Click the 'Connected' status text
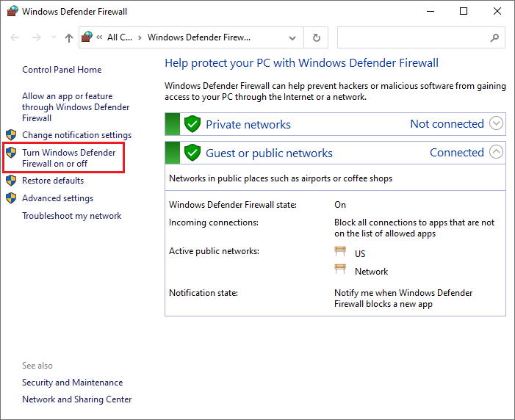The image size is (515, 420). 457,153
